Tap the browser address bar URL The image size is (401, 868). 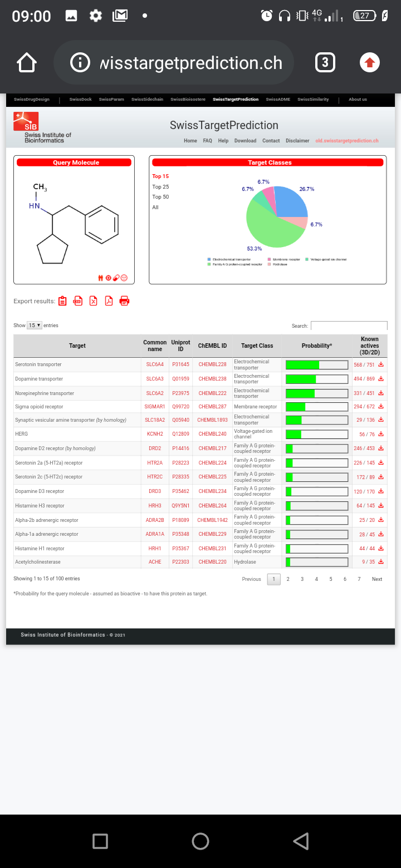click(191, 63)
